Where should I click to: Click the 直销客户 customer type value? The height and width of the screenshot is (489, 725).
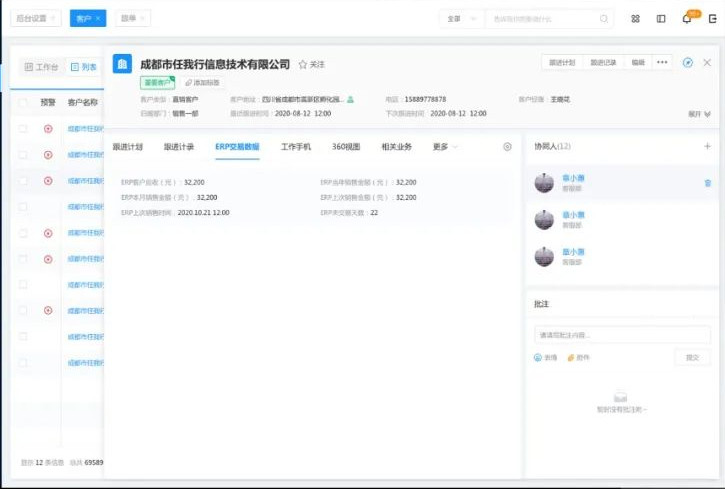(185, 99)
